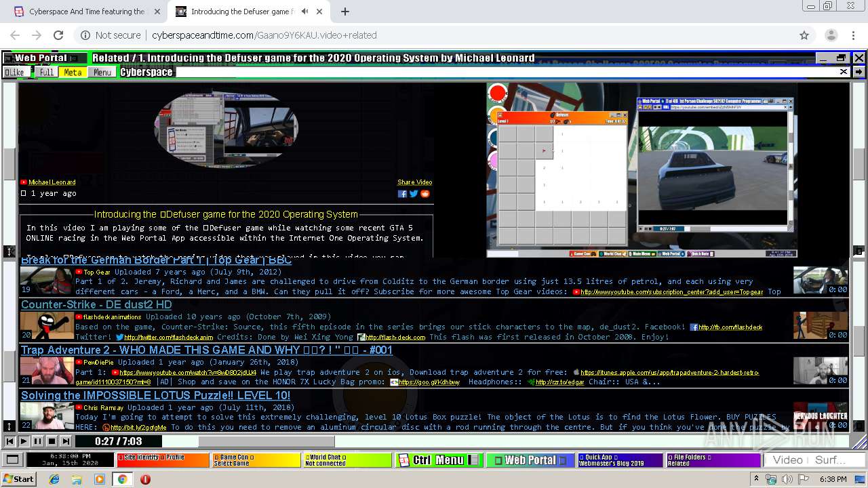Follow the fb.com/flashdeck link

click(730, 327)
